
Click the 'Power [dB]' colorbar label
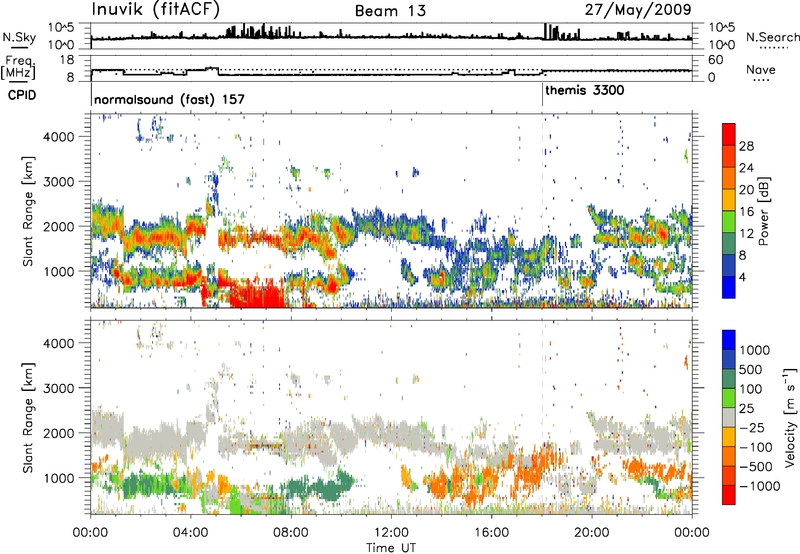[763, 211]
